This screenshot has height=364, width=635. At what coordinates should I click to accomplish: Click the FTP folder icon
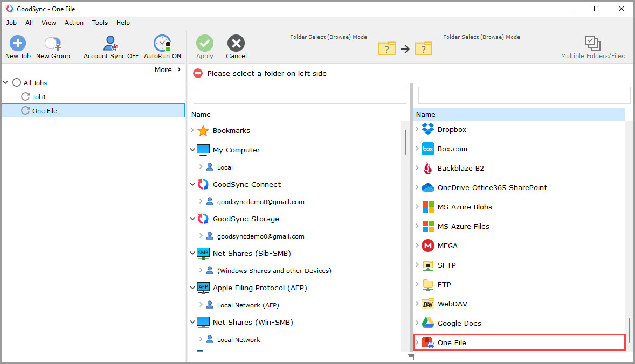[427, 285]
